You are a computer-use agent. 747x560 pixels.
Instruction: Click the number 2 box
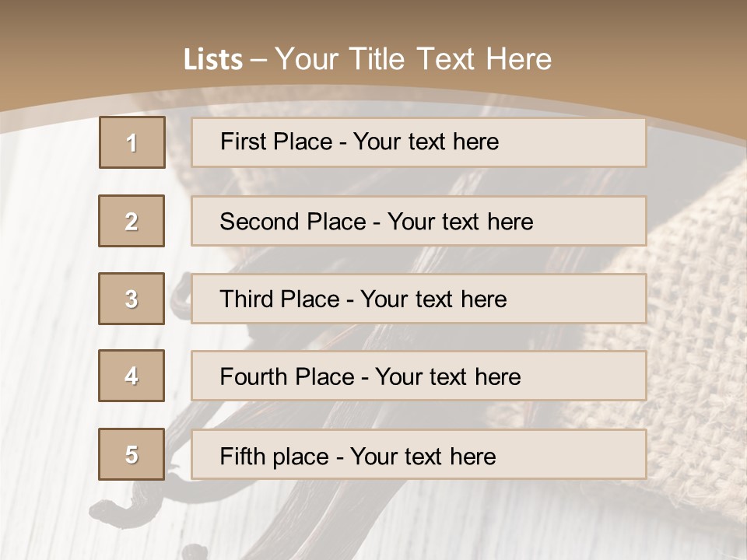pyautogui.click(x=132, y=221)
